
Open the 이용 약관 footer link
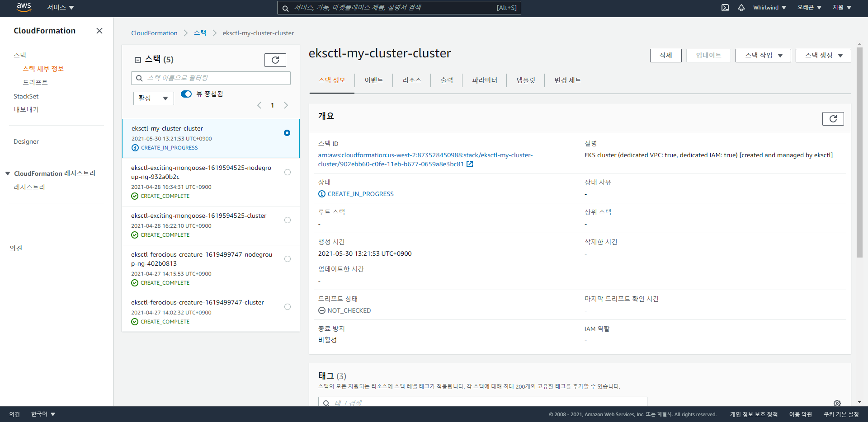801,414
